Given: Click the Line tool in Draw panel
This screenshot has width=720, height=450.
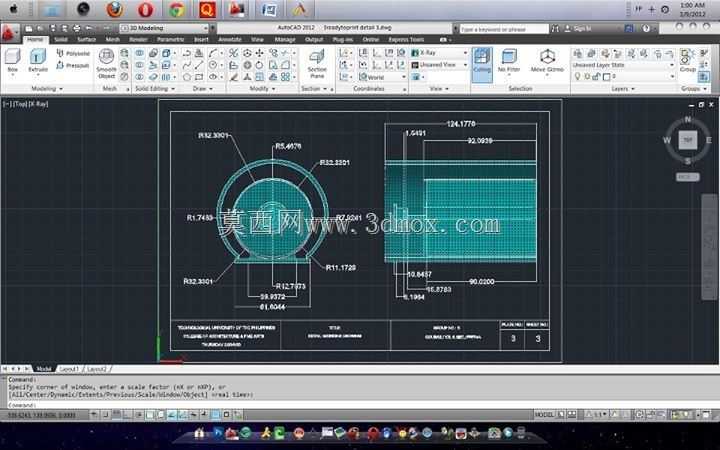Looking at the screenshot, I should coord(199,65).
